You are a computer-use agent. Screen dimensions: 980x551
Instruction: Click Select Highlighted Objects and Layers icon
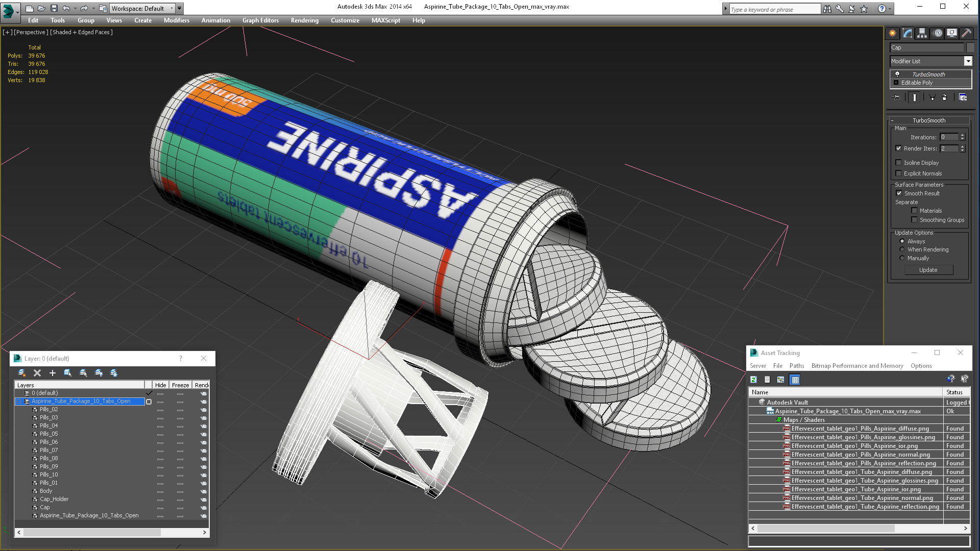[68, 373]
